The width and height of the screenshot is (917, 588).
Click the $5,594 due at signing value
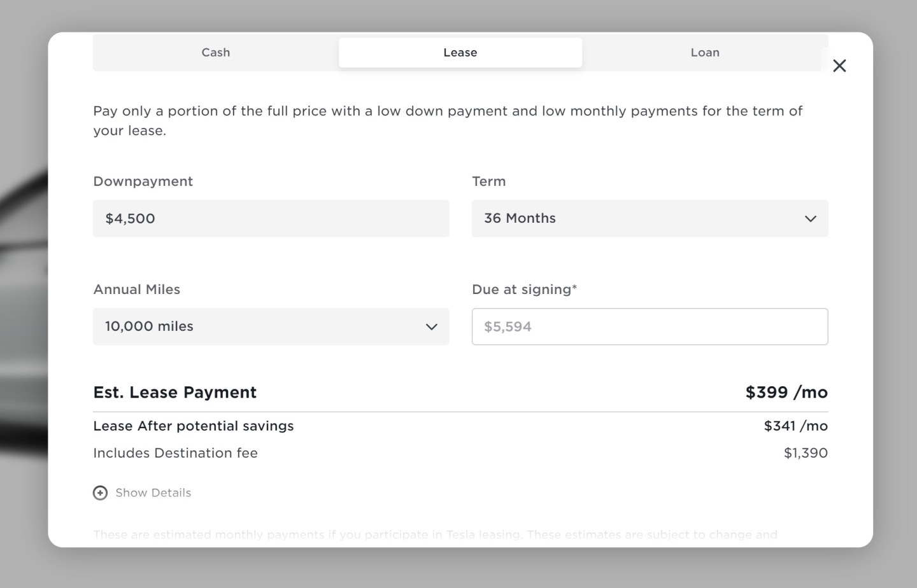click(x=507, y=326)
